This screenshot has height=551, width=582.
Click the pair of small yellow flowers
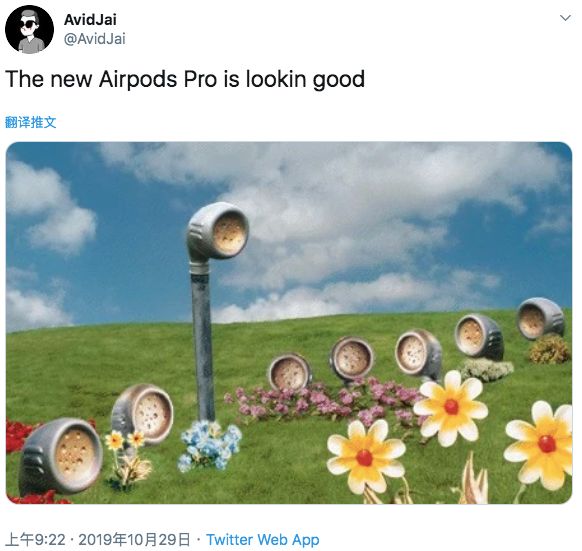coord(125,440)
